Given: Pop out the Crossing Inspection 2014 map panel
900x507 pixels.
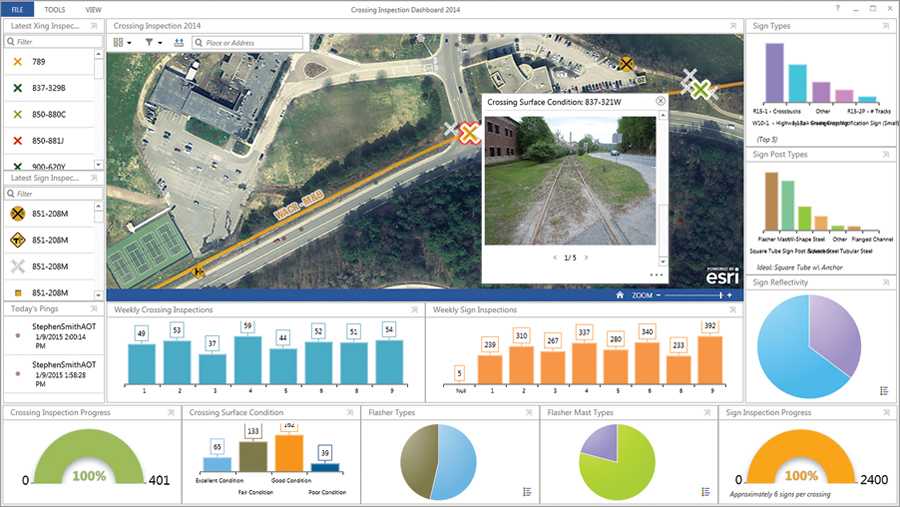Looking at the screenshot, I should click(733, 26).
